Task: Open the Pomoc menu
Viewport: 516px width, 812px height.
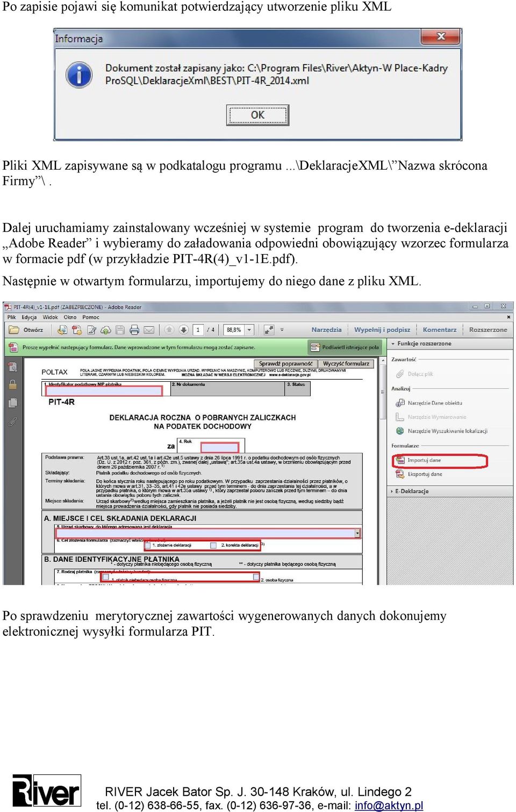Action: click(91, 317)
